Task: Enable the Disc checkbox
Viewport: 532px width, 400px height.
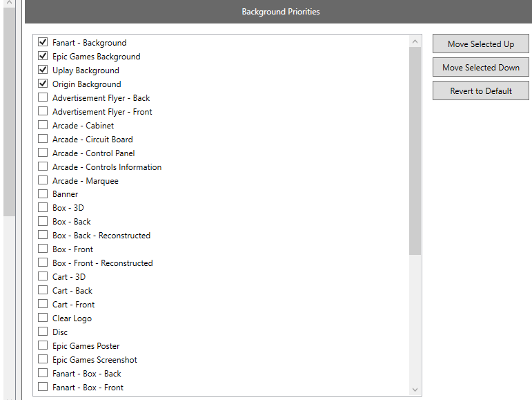Action: point(43,332)
